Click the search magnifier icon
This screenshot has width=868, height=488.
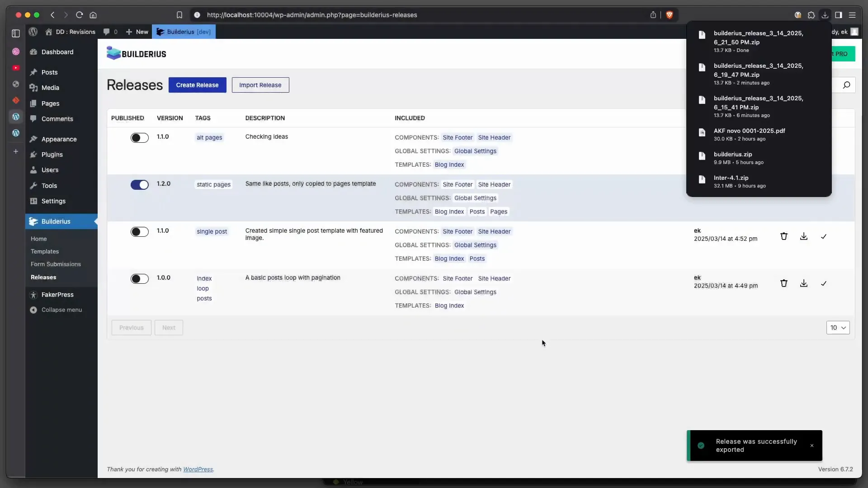[x=846, y=85]
